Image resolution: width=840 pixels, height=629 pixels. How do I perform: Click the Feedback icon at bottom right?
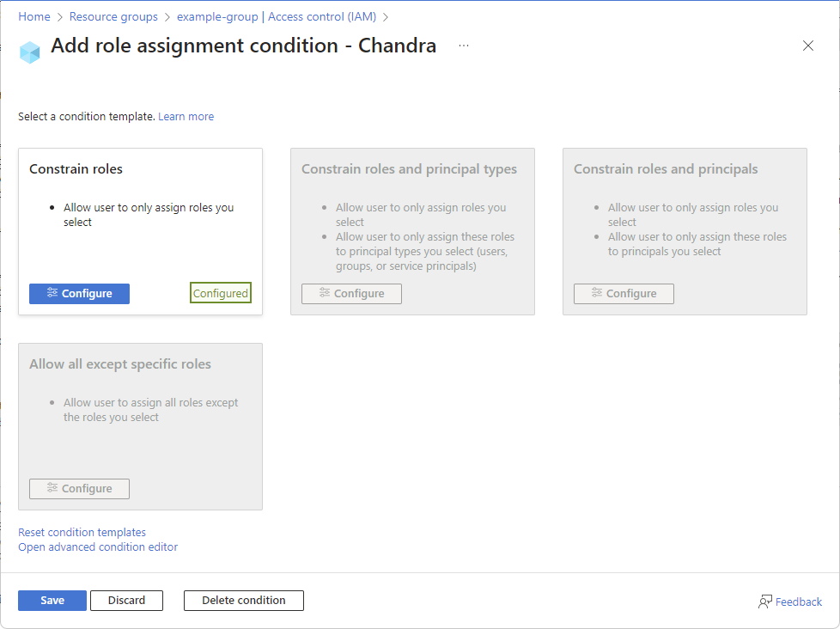click(x=764, y=602)
